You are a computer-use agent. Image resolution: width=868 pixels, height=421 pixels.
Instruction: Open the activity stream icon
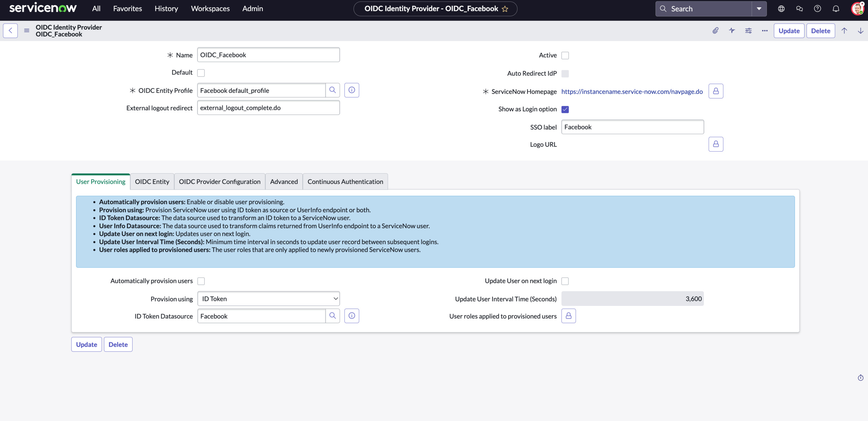(732, 31)
